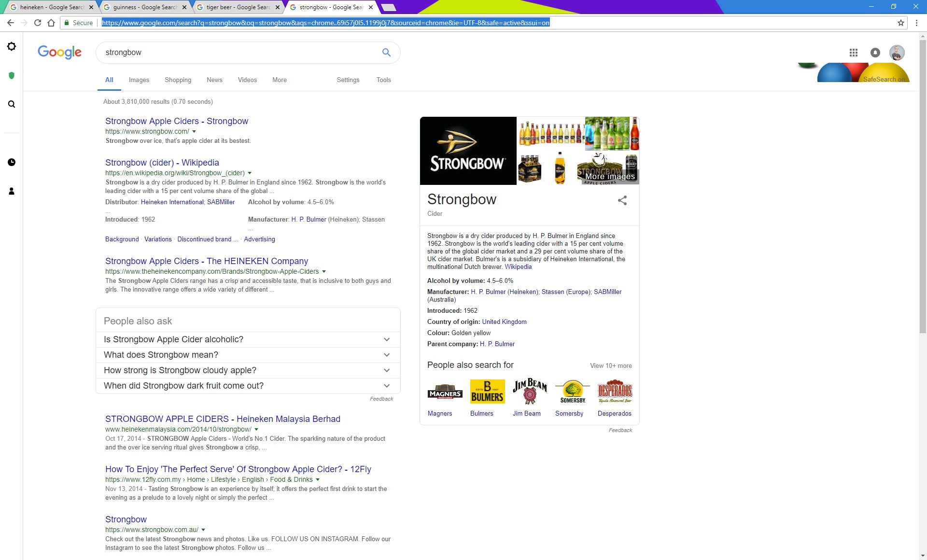Open 'Strongbow (cider) - Wikipedia' result
This screenshot has width=927, height=560.
162,163
